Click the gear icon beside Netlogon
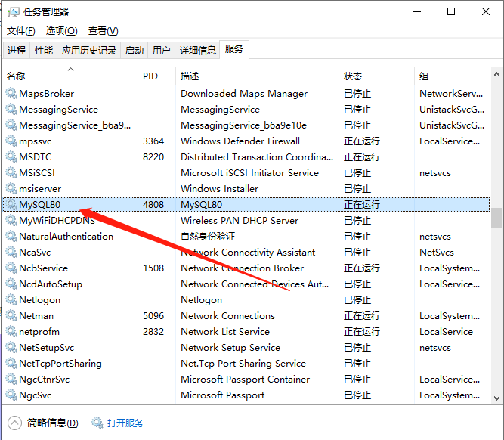504x440 pixels. [11, 299]
